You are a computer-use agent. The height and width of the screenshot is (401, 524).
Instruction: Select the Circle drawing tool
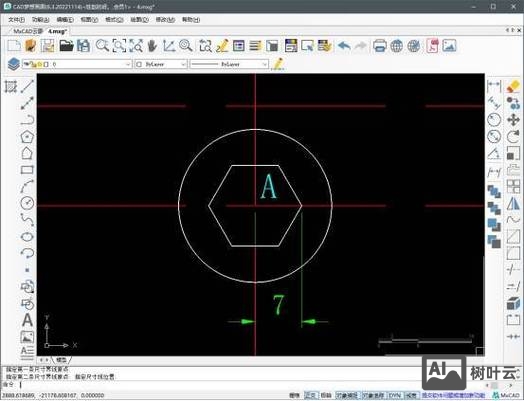coord(27,203)
